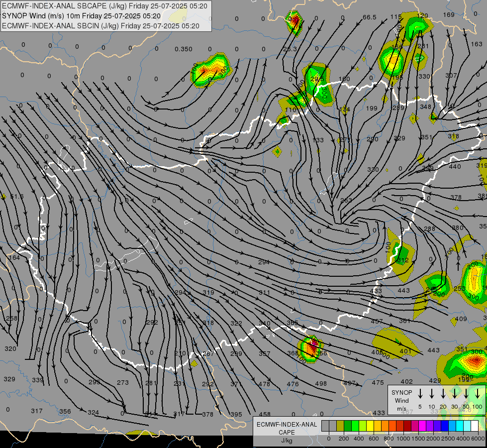
Task: Click the map value 356
Action: [65, 411]
